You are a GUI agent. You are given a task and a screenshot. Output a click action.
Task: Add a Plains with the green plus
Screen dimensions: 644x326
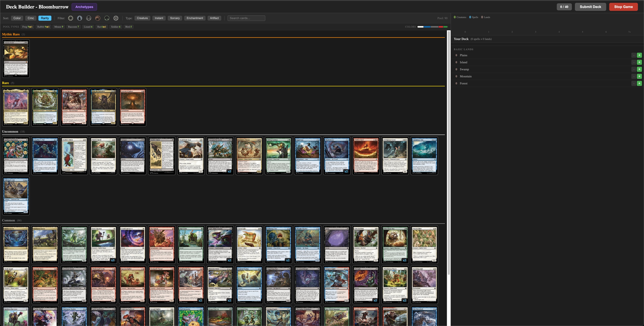tap(639, 55)
